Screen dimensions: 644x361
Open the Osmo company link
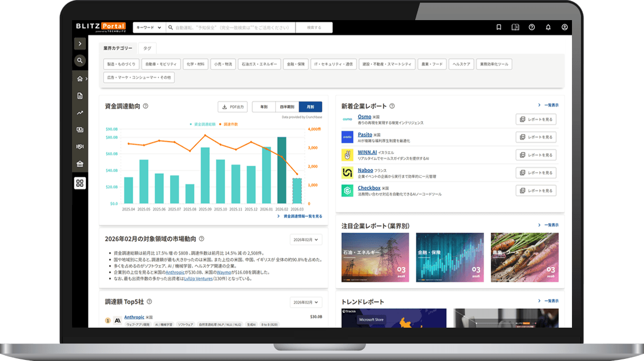tap(364, 116)
